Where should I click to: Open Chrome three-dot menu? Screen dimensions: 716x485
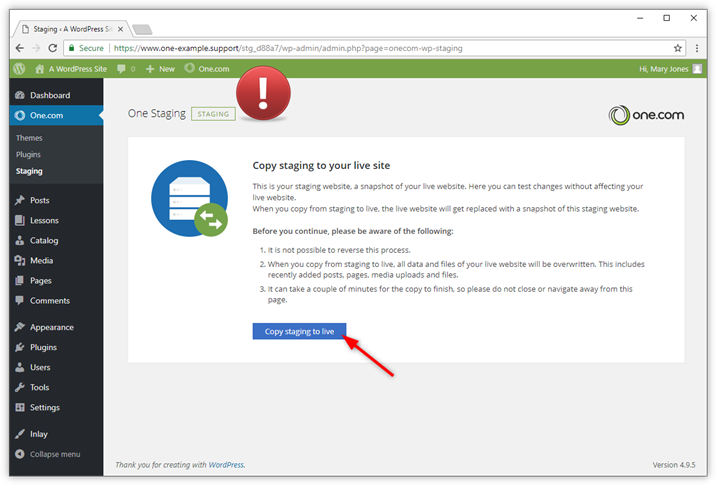pos(697,48)
